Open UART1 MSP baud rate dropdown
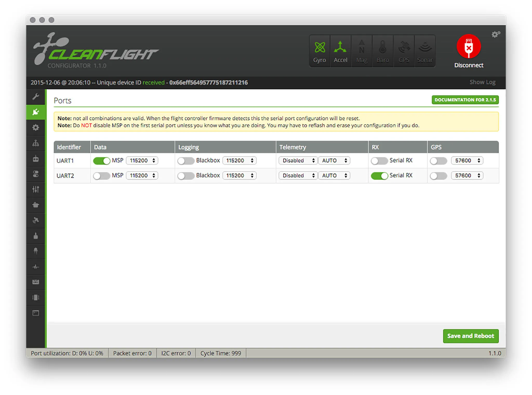Screen dimensions: 532x395 [x=142, y=161]
